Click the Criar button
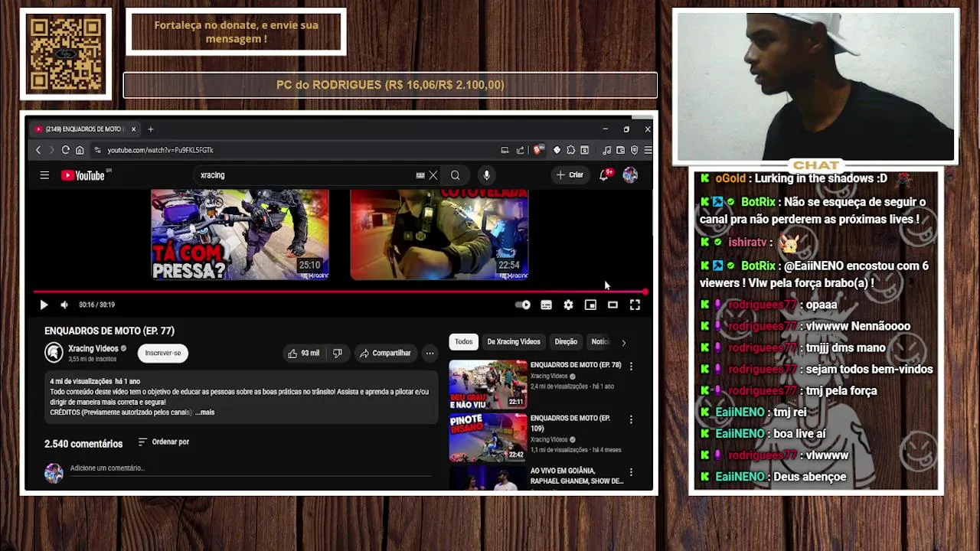The height and width of the screenshot is (551, 980). click(x=570, y=175)
